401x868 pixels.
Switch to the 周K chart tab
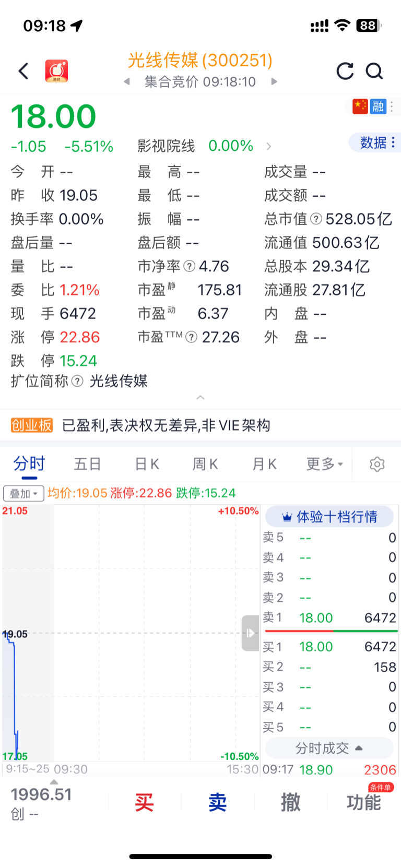pyautogui.click(x=205, y=463)
